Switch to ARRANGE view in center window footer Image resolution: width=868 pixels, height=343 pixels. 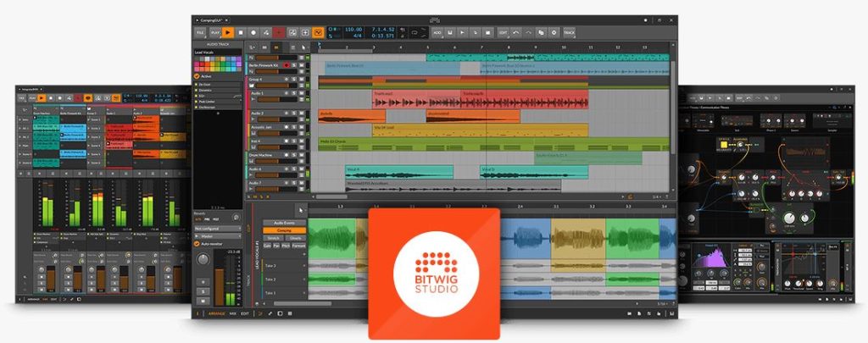click(216, 313)
